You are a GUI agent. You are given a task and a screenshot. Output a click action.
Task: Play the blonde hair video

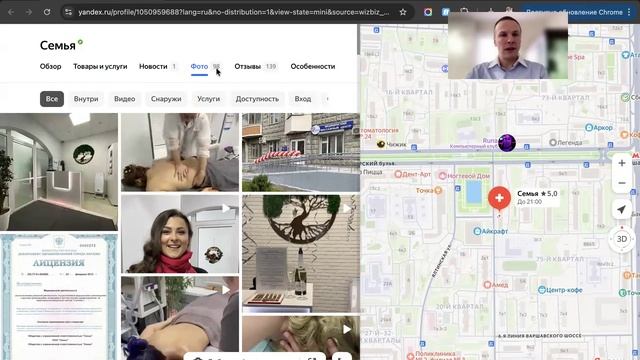[301, 338]
